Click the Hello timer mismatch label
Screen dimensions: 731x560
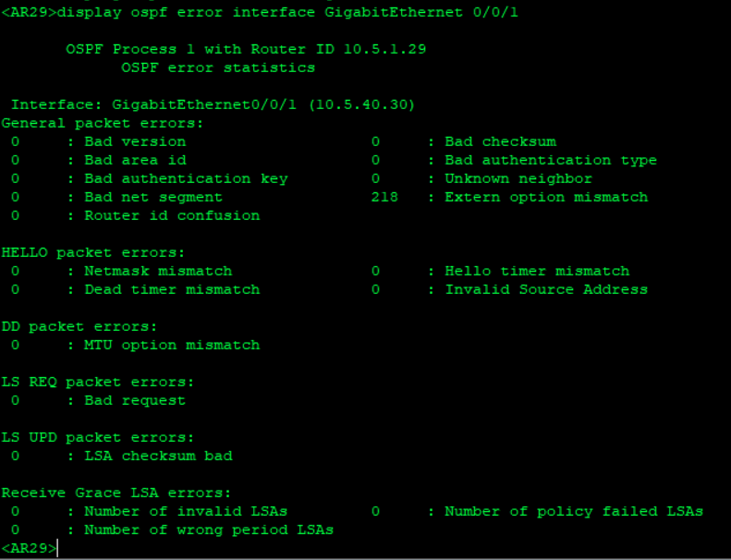coord(537,271)
